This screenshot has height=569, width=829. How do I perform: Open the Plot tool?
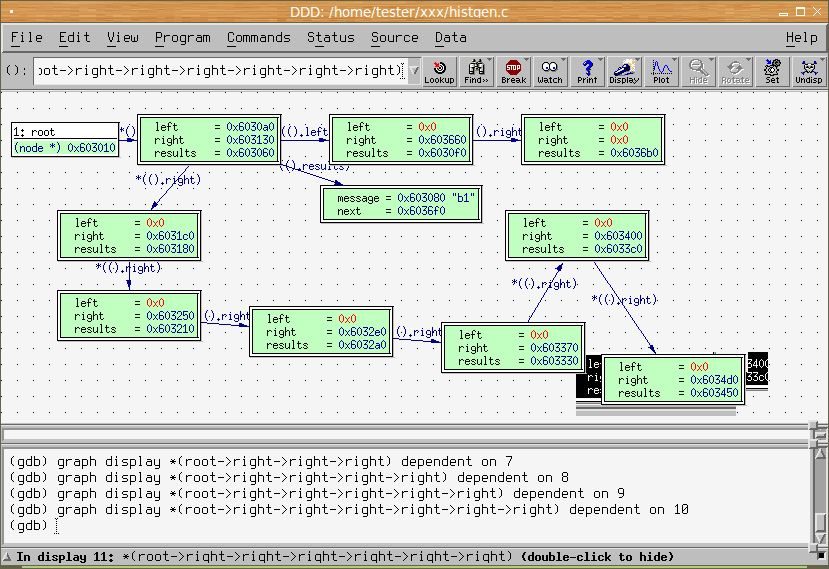coord(661,71)
